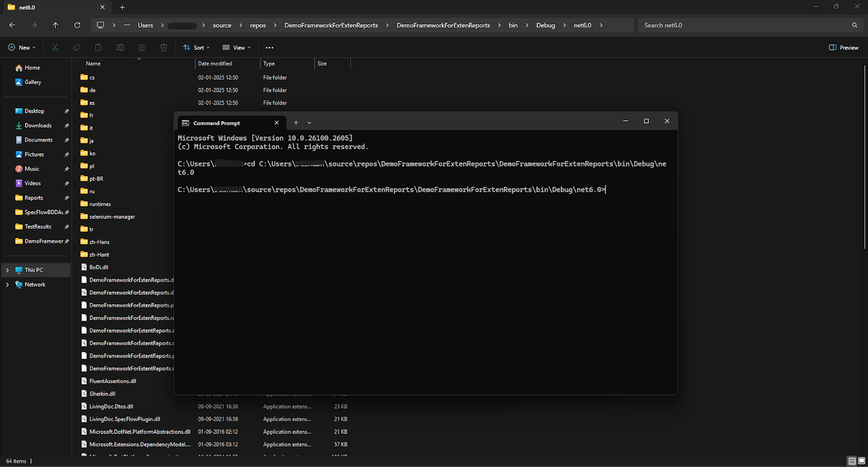Click the search magnifier icon
868x467 pixels.
click(x=855, y=25)
